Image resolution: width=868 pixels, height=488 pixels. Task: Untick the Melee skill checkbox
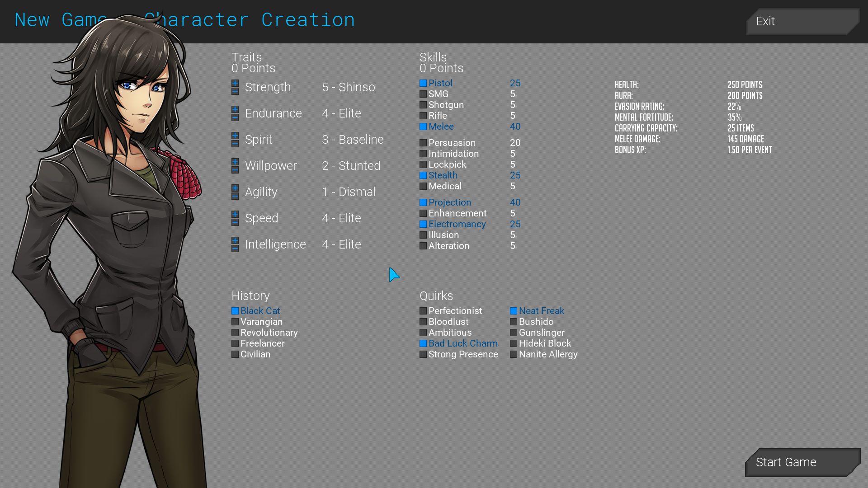423,127
